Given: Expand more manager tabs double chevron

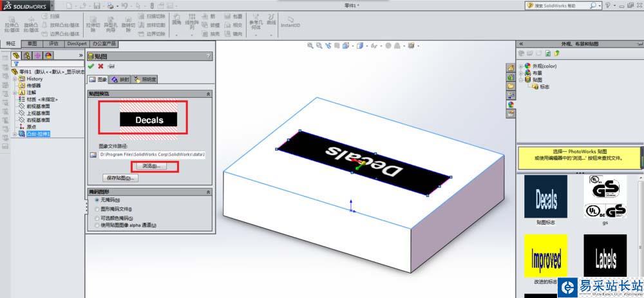Looking at the screenshot, I should click(81, 55).
